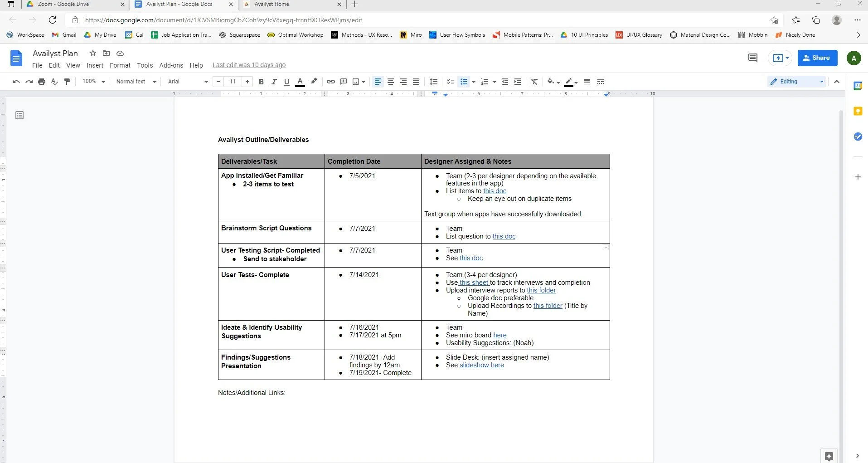Add a comment via the toolbar icon
Viewport: 868px width, 463px height.
click(x=344, y=82)
